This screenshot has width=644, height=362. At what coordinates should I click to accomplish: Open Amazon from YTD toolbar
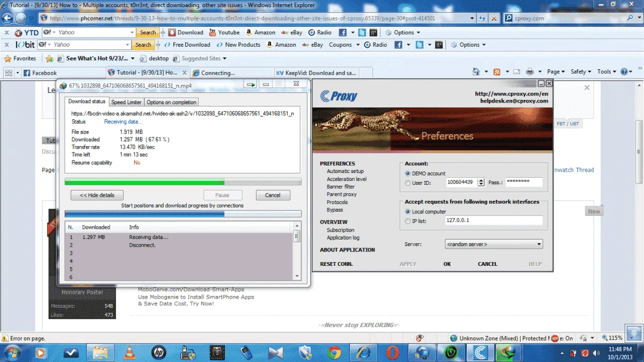[x=260, y=32]
